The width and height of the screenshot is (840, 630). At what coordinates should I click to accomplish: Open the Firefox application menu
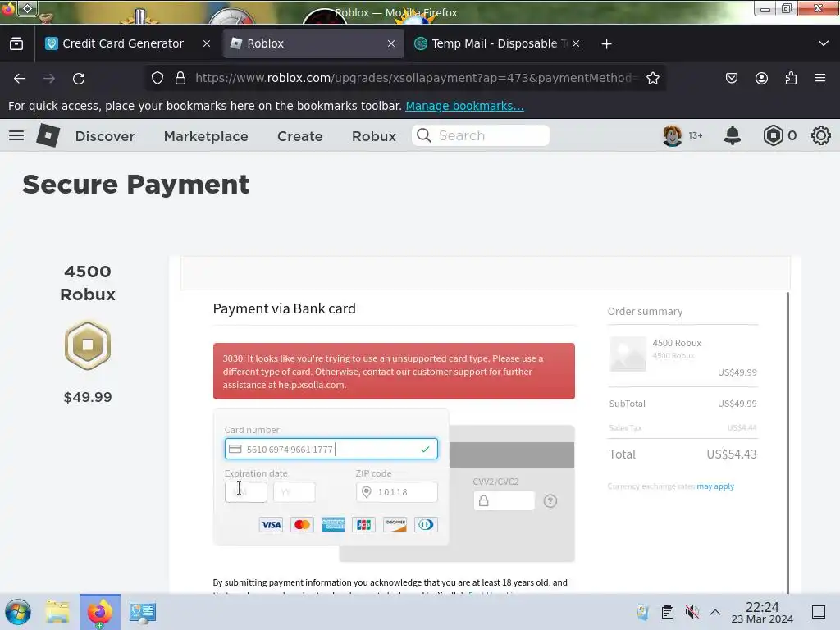click(820, 78)
